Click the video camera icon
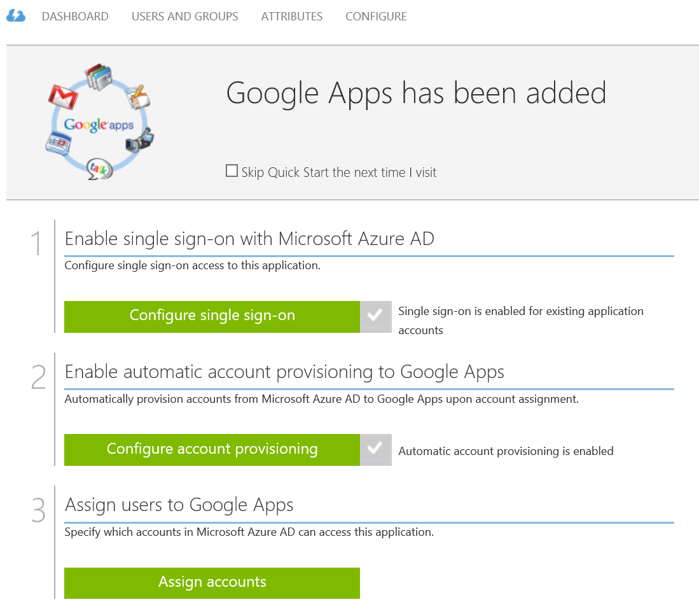Image resolution: width=699 pixels, height=616 pixels. [139, 139]
